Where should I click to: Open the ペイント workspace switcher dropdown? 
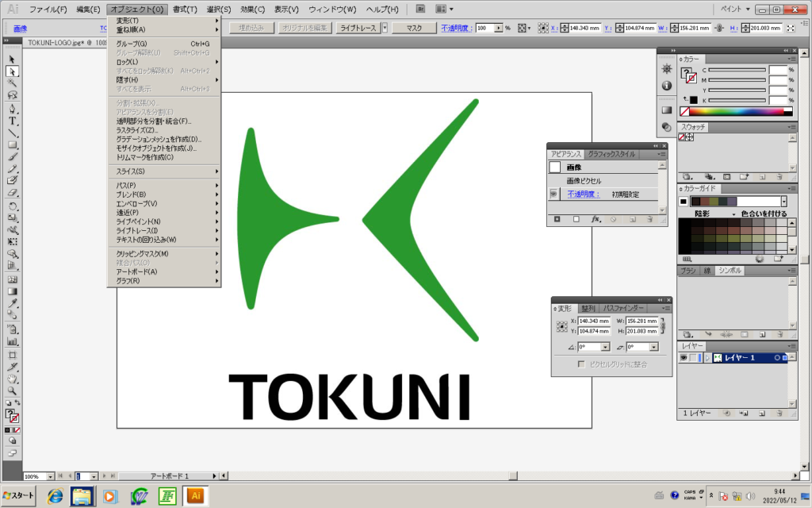(735, 9)
